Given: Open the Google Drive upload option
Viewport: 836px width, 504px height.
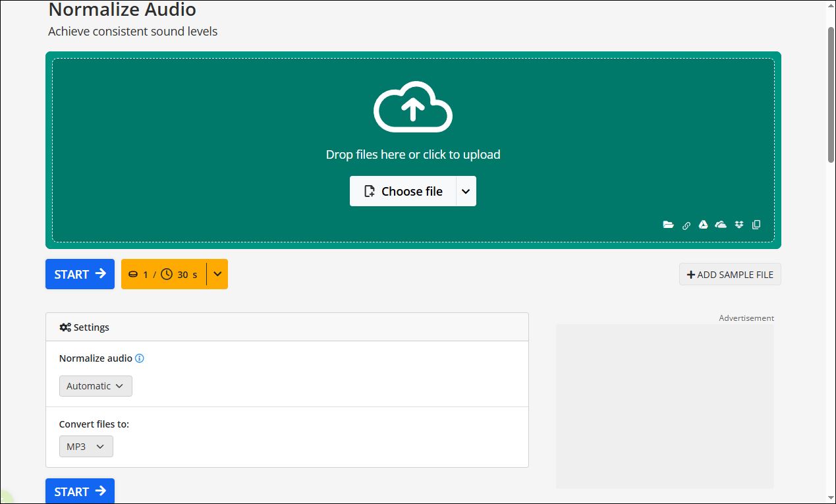Looking at the screenshot, I should (x=703, y=225).
